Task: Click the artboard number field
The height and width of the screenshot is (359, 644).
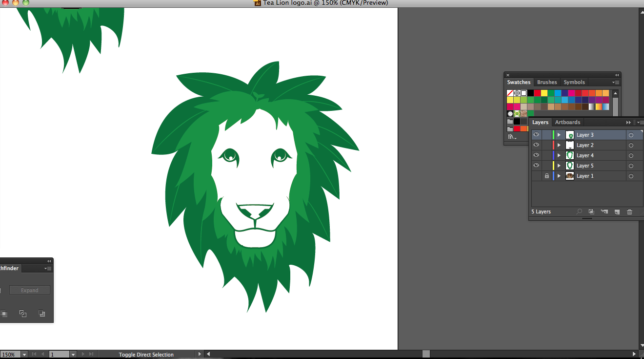Action: coord(59,355)
